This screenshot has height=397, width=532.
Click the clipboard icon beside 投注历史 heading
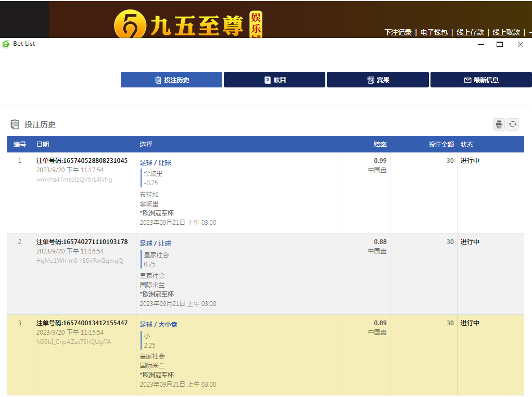15,124
